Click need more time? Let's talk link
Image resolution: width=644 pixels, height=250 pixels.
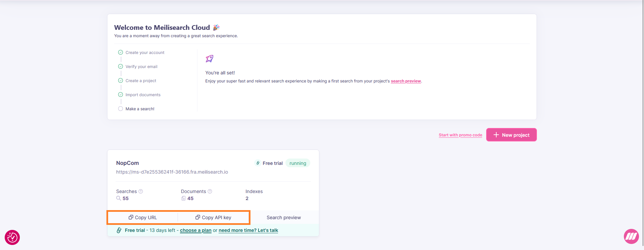[x=248, y=230]
